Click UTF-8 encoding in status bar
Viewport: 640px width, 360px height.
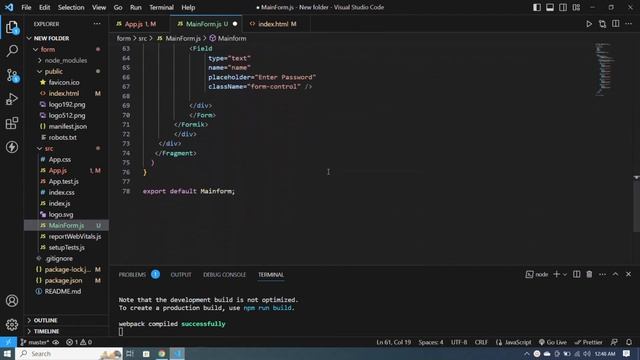coord(459,342)
